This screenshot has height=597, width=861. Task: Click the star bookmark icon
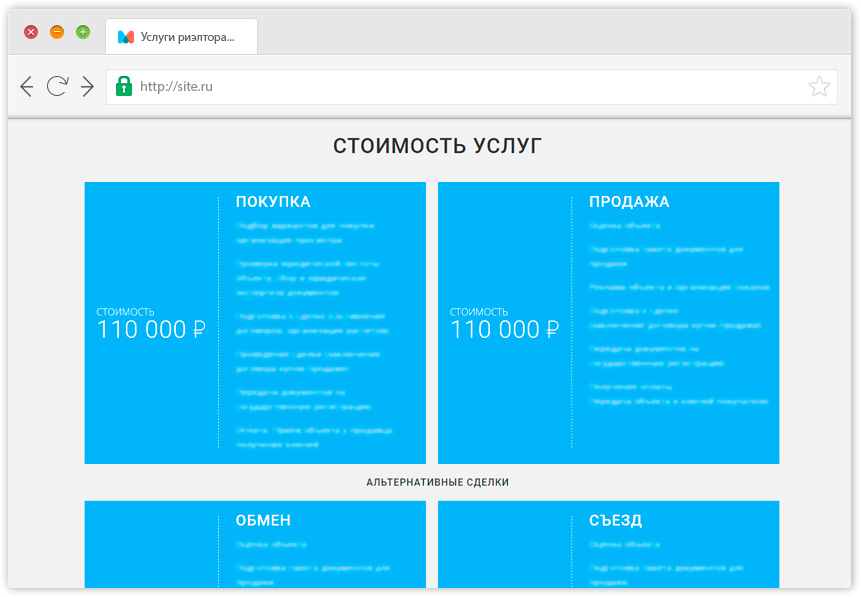coord(820,87)
